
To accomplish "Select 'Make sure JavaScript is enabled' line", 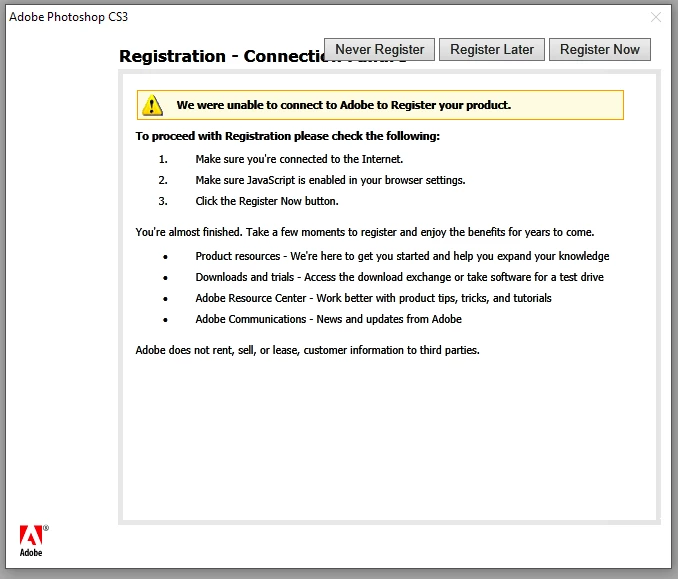I will click(x=330, y=180).
